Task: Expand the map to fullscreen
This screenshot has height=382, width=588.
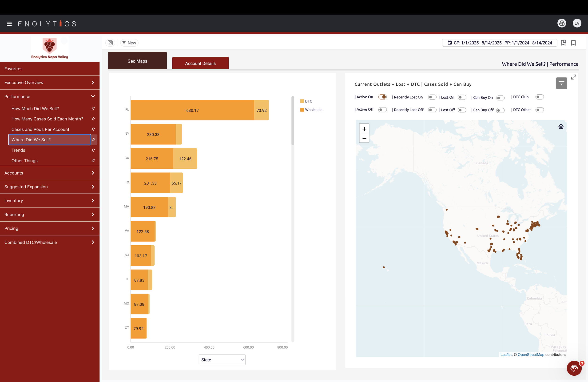Action: coord(573,77)
